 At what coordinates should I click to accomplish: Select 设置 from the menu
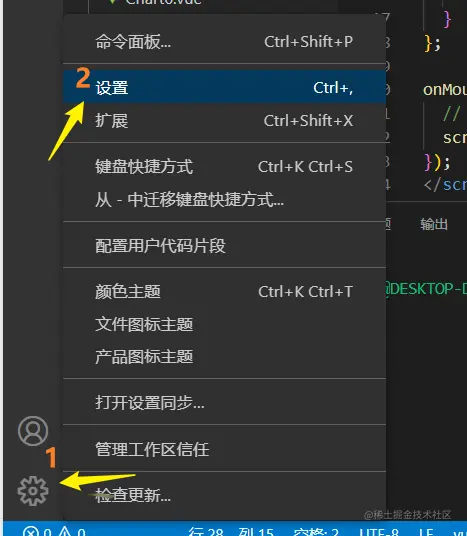click(x=225, y=87)
